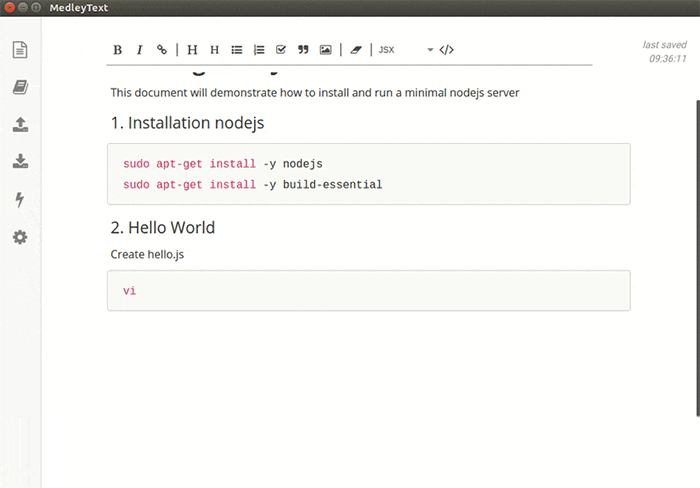Viewport: 700px width, 488px height.
Task: Insert a code block with the </> icon
Action: coord(446,50)
